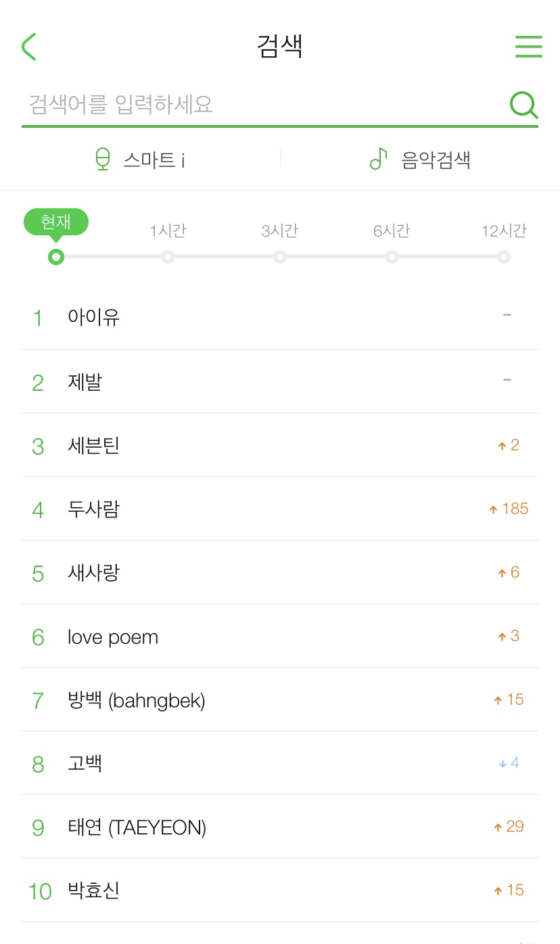
Task: Tap the 스마트 i microphone icon
Action: tap(103, 160)
